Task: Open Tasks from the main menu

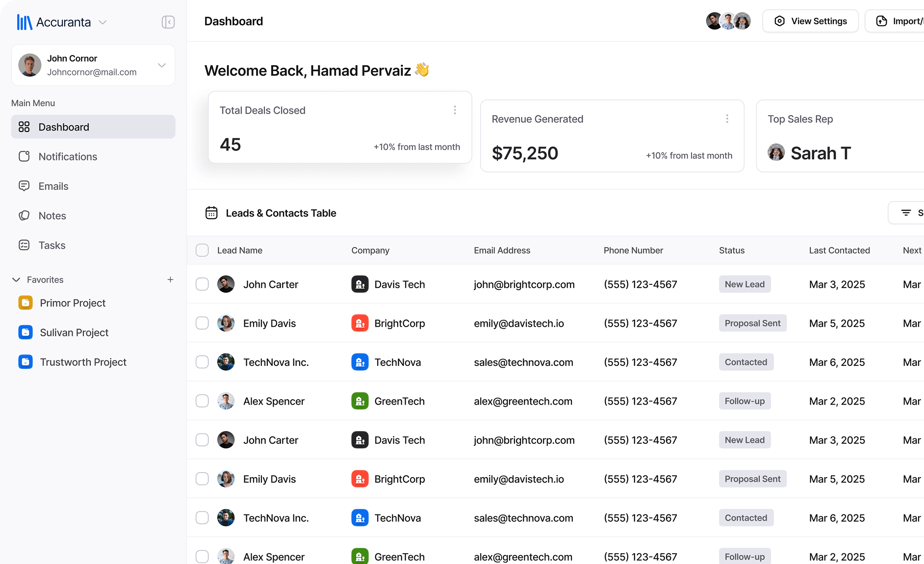Action: 52,245
